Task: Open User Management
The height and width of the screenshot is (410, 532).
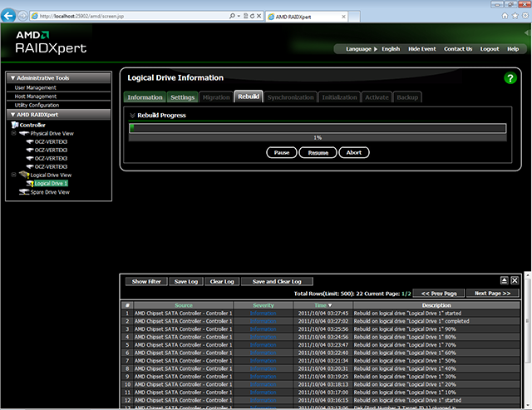Action: point(35,87)
